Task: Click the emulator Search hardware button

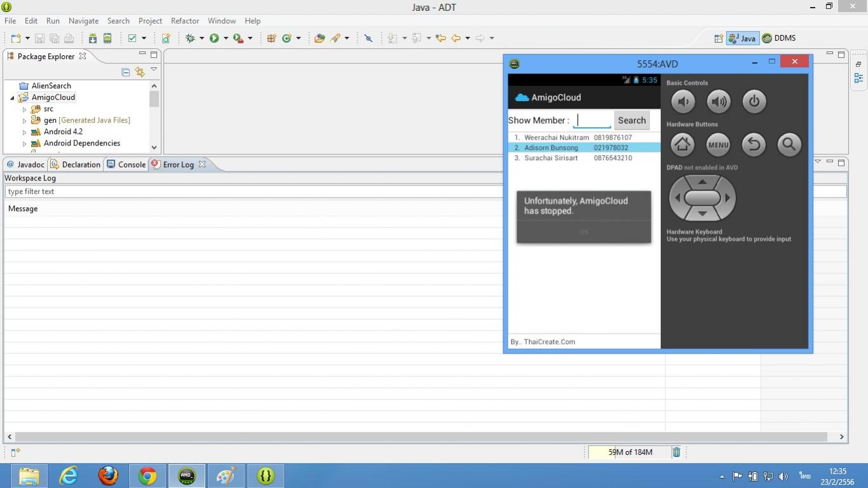Action: click(x=789, y=144)
